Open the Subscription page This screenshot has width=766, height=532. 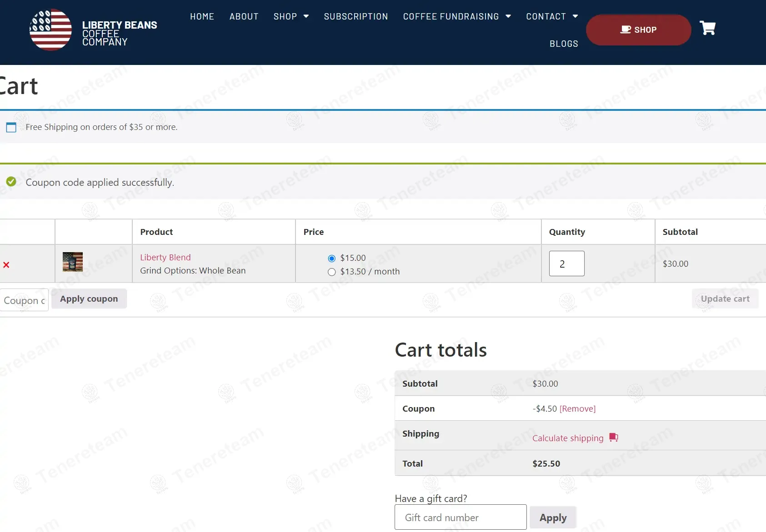coord(356,16)
